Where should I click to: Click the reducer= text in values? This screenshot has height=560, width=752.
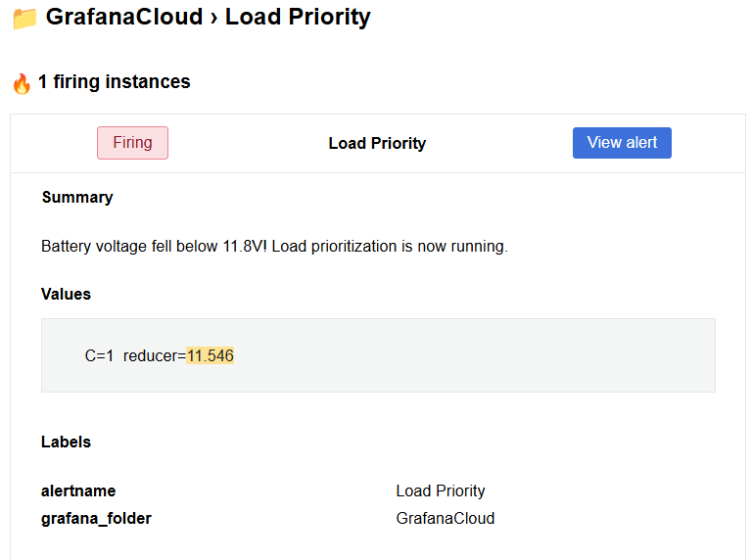pos(155,355)
